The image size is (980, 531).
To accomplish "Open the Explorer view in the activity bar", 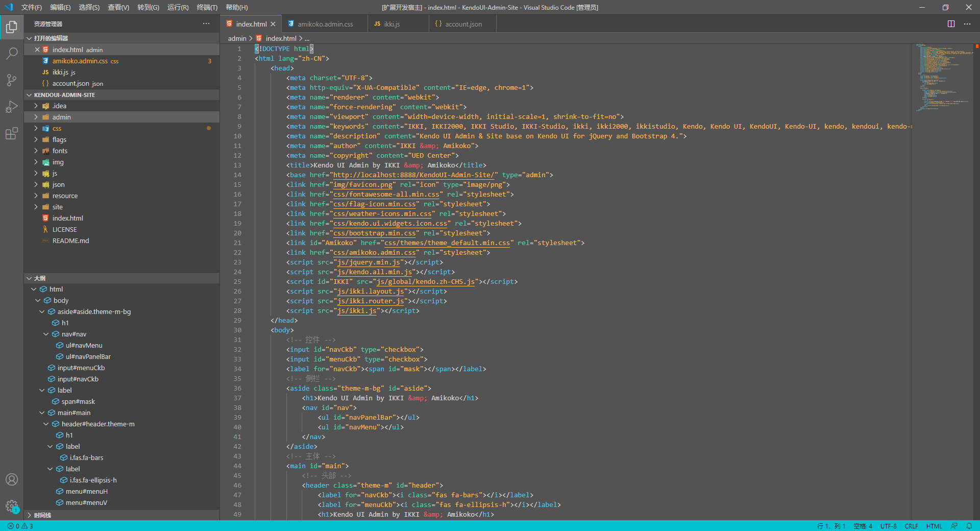I will pos(12,27).
